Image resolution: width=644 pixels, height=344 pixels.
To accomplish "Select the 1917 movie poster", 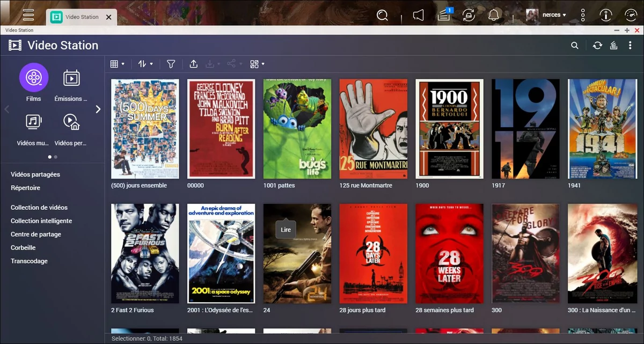I will [x=526, y=129].
